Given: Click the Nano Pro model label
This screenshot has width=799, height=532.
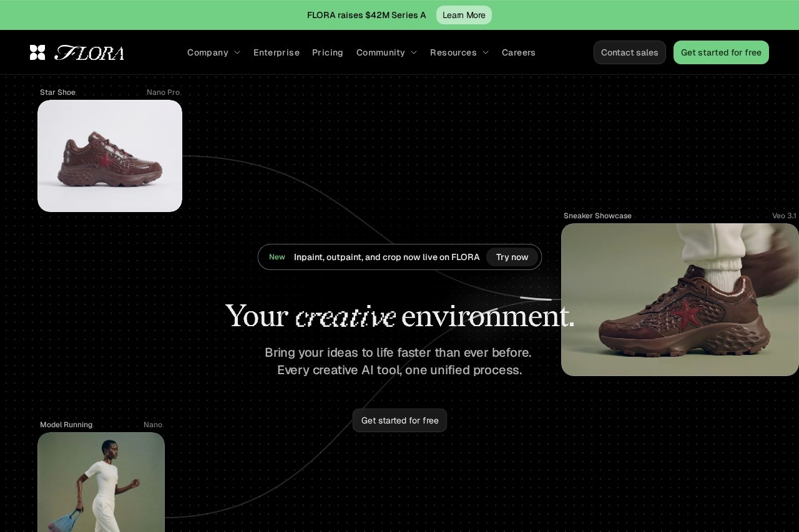Looking at the screenshot, I should pyautogui.click(x=163, y=92).
